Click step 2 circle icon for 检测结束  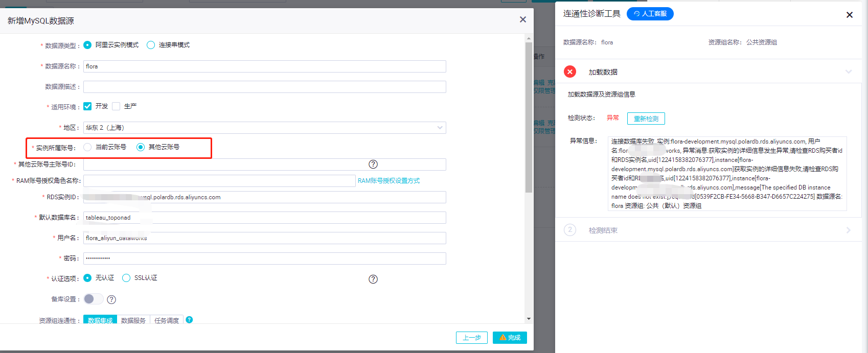coord(570,230)
